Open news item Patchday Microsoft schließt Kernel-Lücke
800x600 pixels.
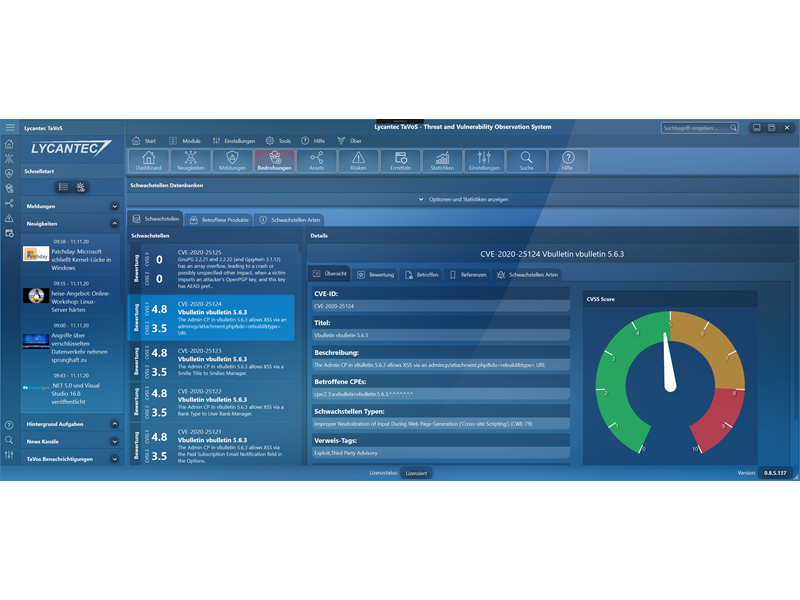[x=71, y=255]
